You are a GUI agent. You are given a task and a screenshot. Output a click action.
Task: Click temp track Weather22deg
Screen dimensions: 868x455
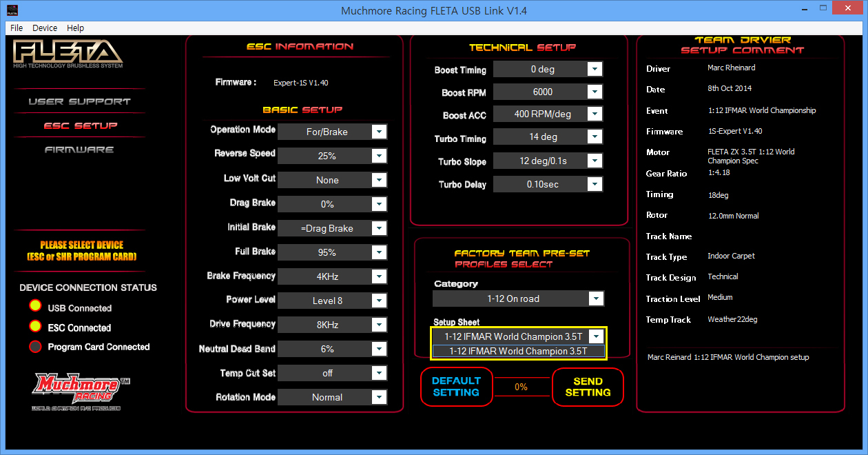(732, 319)
